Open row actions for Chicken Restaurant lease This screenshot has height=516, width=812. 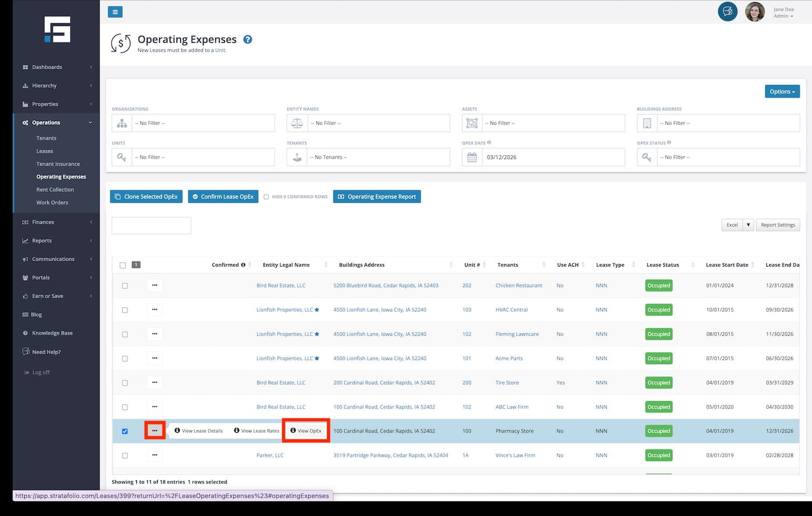click(155, 286)
